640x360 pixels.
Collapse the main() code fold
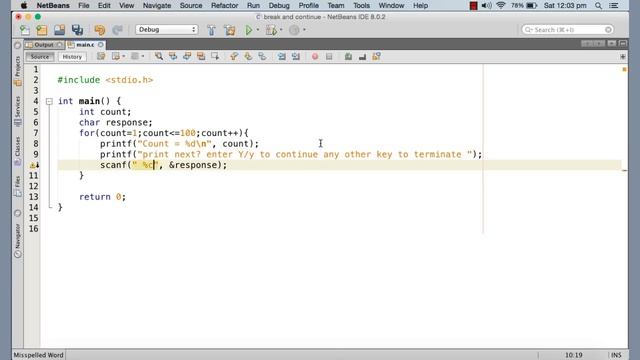click(x=49, y=101)
